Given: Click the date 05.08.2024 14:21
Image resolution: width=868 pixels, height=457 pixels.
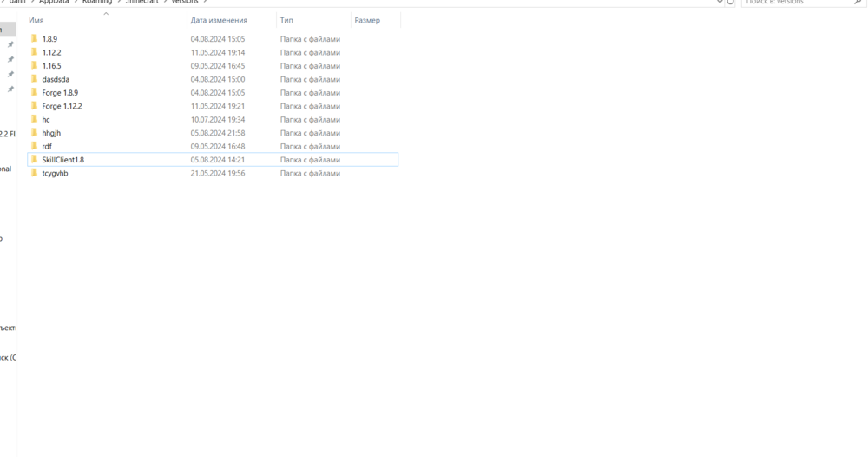Looking at the screenshot, I should (218, 160).
